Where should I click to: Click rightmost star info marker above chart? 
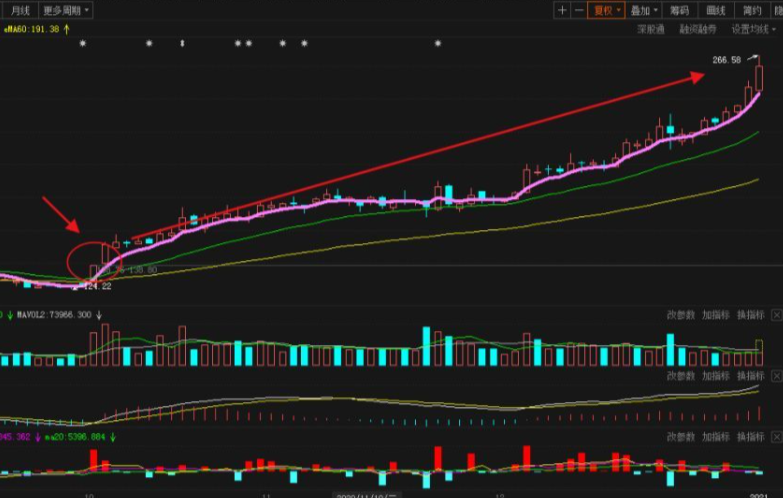[x=438, y=43]
